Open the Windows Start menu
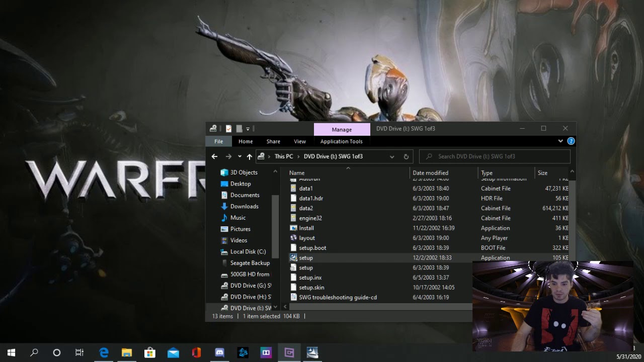644x362 pixels. click(11, 353)
